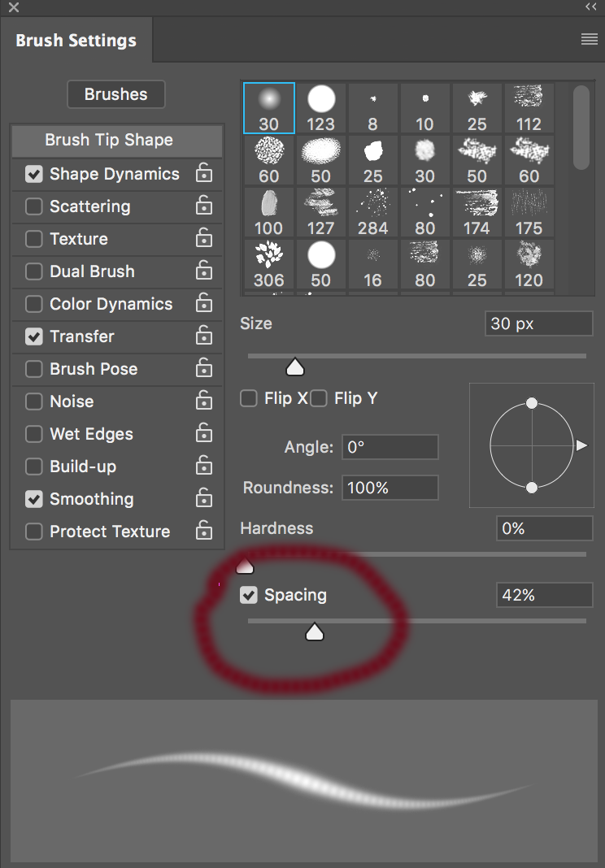This screenshot has width=605, height=868.
Task: Click the Hardness value field
Action: (544, 528)
